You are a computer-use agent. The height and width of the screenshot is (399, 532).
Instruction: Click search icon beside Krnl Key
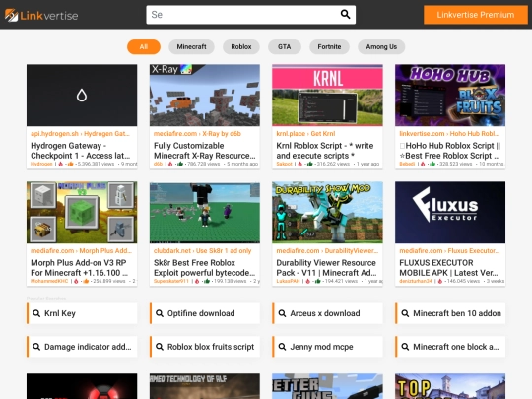(x=36, y=313)
